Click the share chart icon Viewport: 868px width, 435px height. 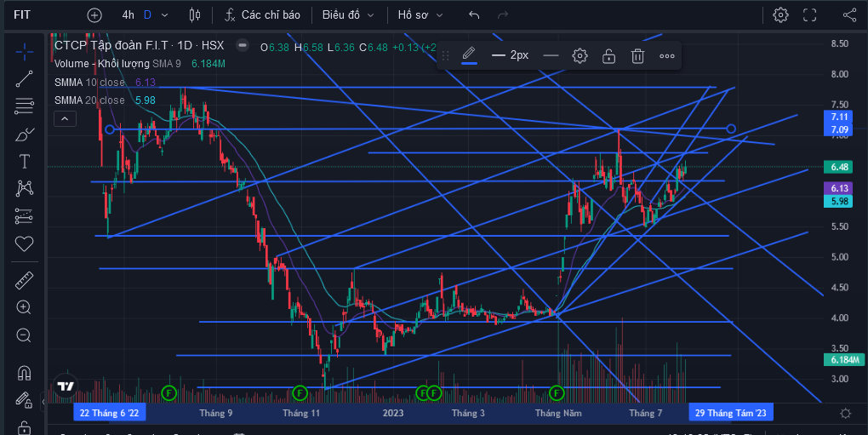849,15
